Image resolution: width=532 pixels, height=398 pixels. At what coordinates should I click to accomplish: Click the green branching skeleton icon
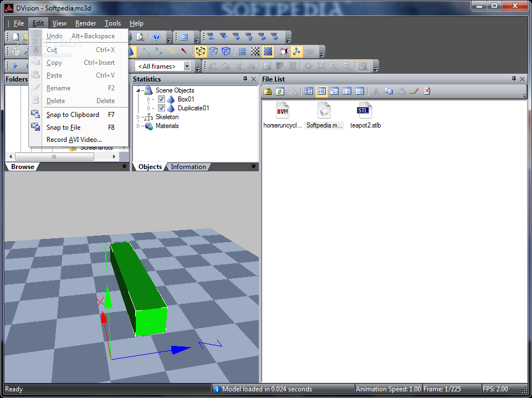[159, 51]
